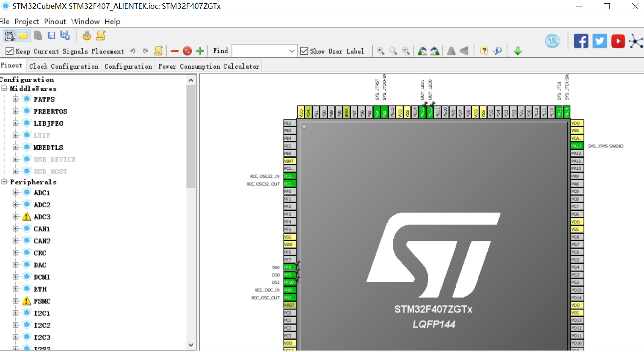Expand the DCMI peripheral node

(x=15, y=277)
